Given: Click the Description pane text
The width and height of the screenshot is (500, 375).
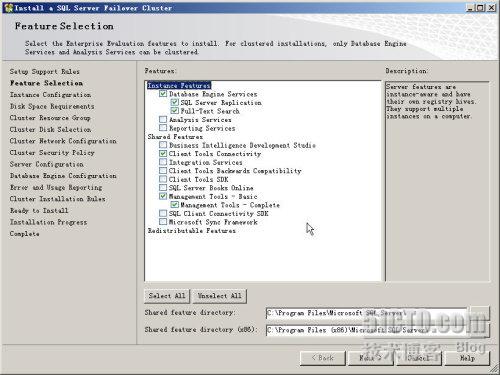Looking at the screenshot, I should point(431,101).
